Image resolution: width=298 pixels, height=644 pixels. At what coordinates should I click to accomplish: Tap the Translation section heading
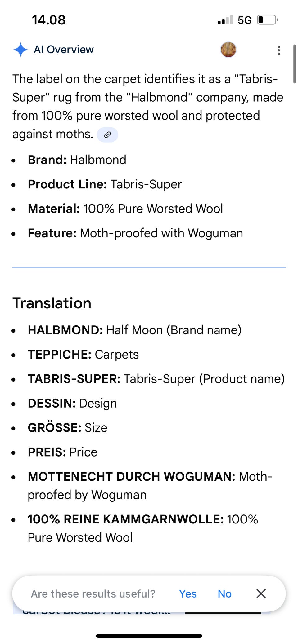tap(52, 303)
